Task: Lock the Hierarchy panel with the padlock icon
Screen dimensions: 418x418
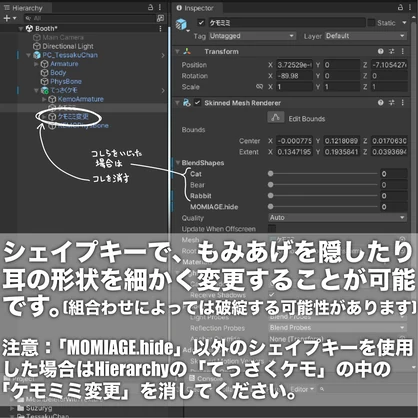Action: (150, 7)
